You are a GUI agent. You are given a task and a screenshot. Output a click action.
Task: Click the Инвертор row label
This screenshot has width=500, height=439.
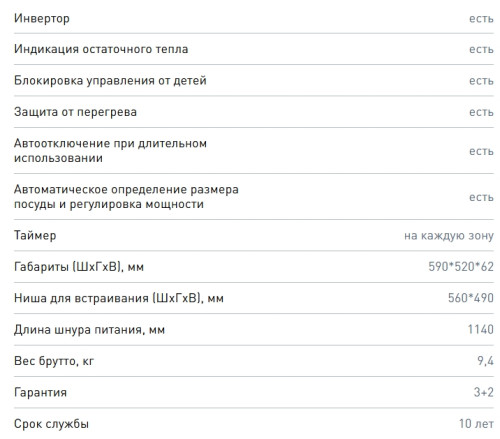tap(42, 19)
